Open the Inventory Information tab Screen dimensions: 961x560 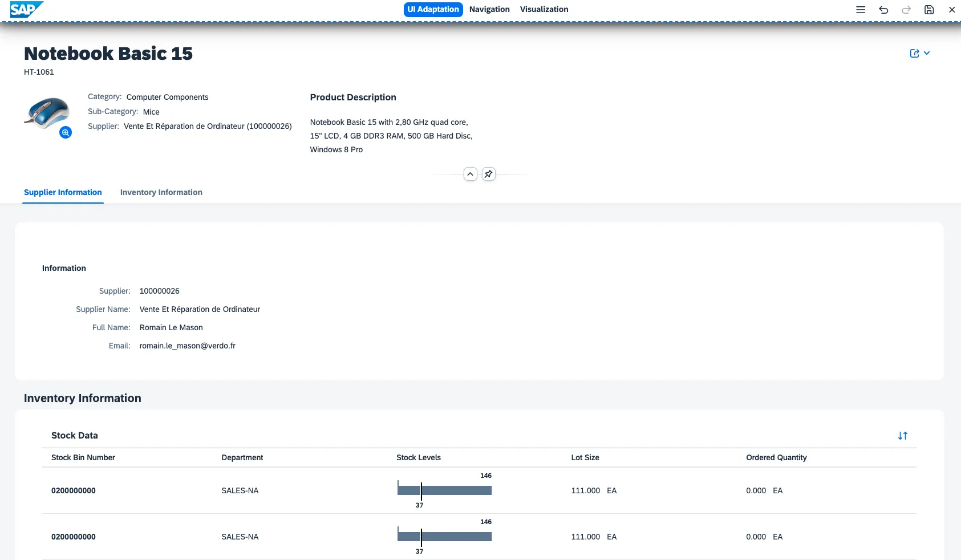161,193
